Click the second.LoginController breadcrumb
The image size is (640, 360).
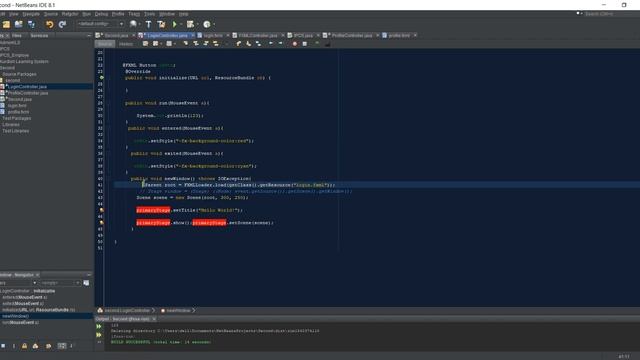tap(127, 311)
